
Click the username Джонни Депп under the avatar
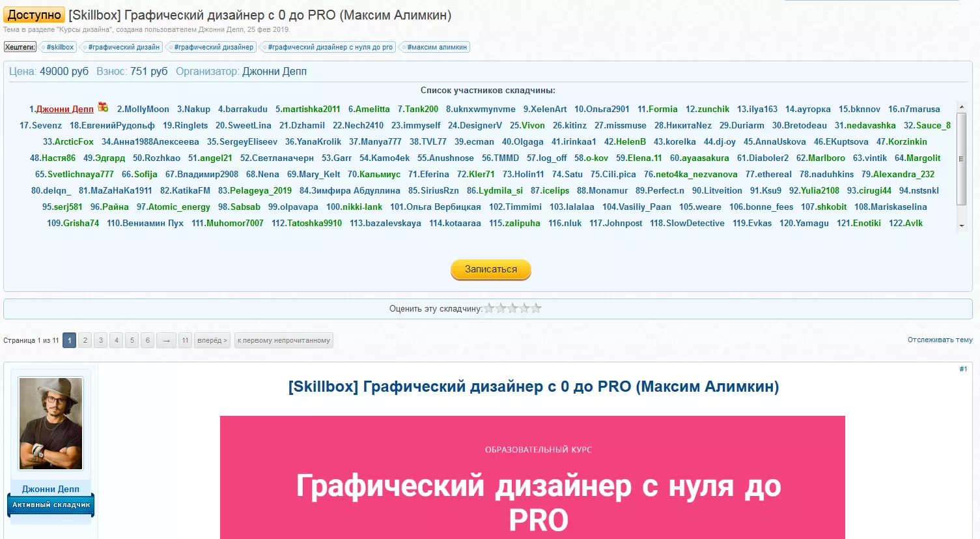click(51, 489)
